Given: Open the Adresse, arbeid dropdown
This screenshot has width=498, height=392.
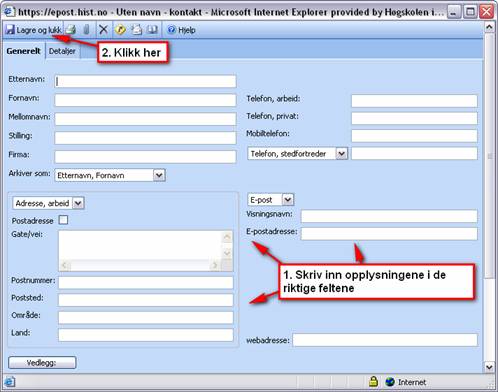Looking at the screenshot, I should click(78, 203).
